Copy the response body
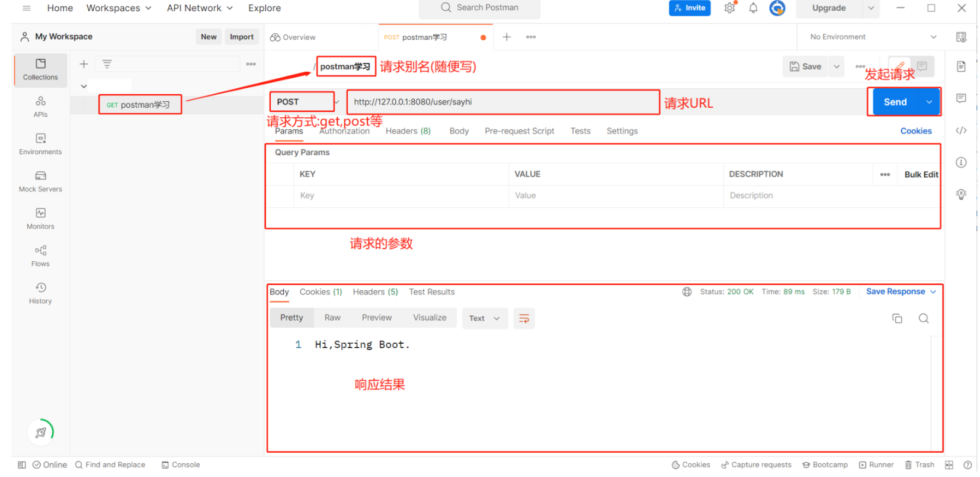The width and height of the screenshot is (980, 477). (x=897, y=319)
